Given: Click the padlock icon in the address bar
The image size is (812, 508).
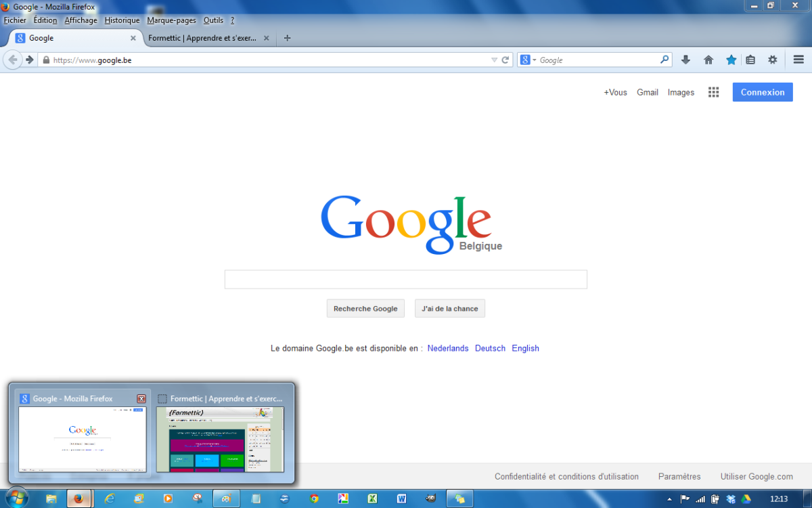Looking at the screenshot, I should click(46, 60).
